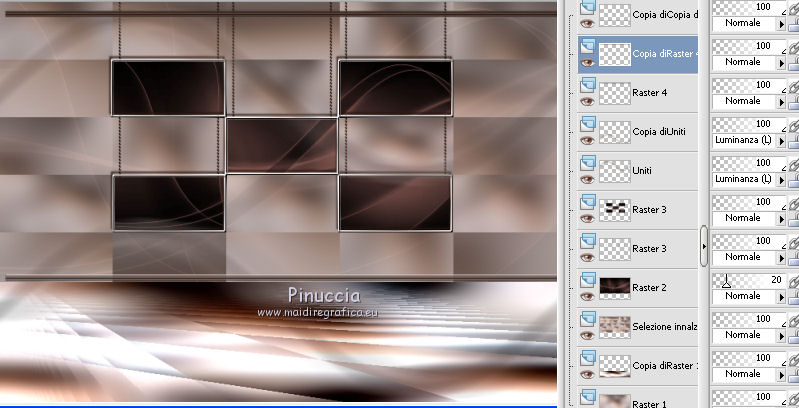Click thumbnail of the Copia diRaster 4 layer
The image size is (799, 408).
tap(615, 54)
